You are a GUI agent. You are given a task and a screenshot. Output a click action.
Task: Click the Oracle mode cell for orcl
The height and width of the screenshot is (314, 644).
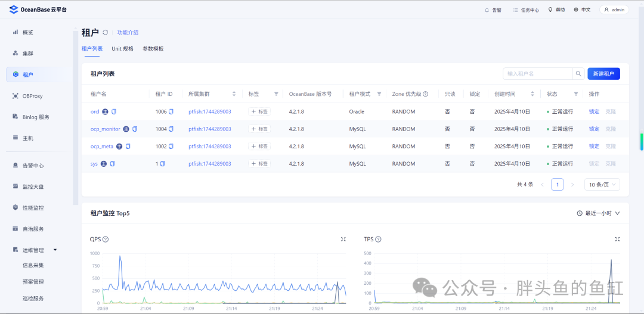coord(357,111)
